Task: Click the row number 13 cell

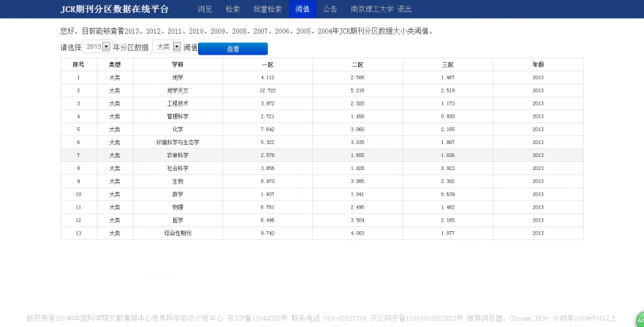Action: pos(78,234)
